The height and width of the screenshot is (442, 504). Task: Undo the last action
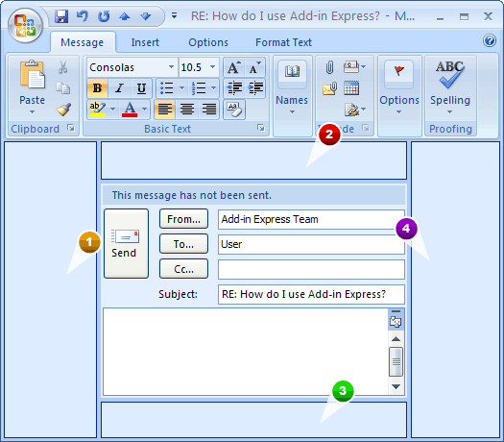[83, 16]
